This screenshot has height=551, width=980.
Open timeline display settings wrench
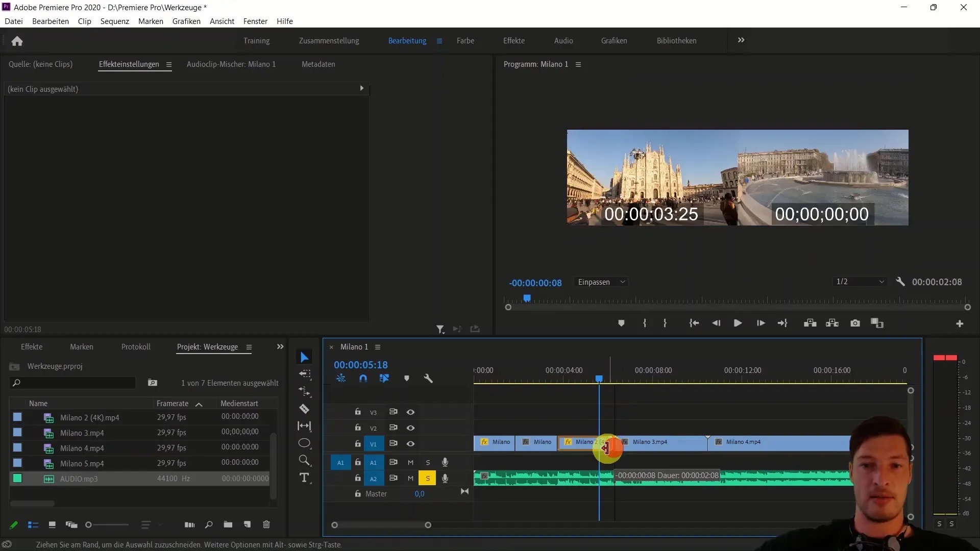point(428,379)
